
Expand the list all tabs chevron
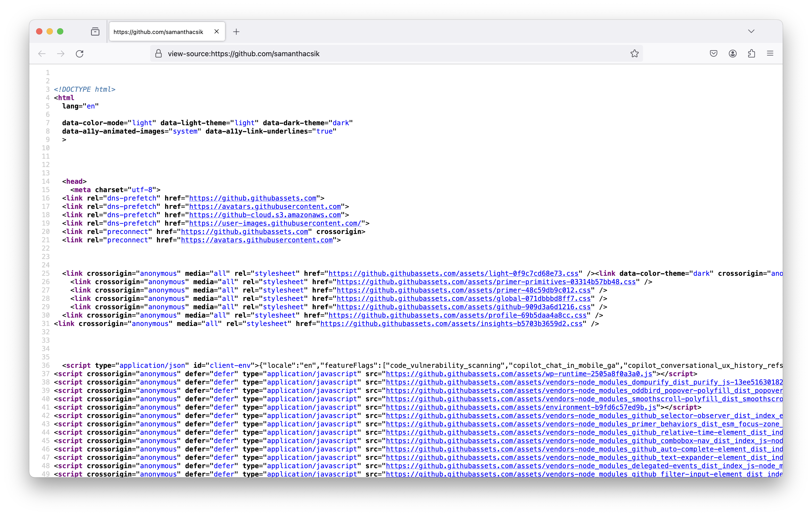(751, 31)
